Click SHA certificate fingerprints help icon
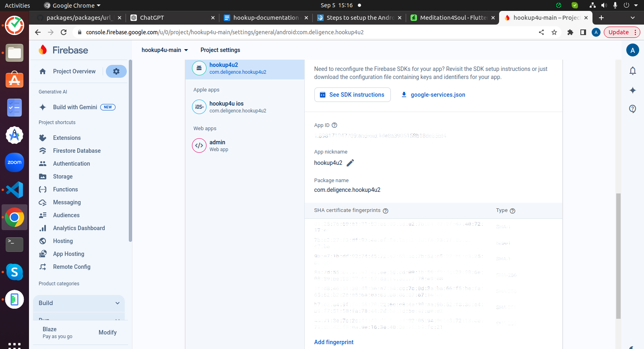The width and height of the screenshot is (644, 349). point(386,211)
